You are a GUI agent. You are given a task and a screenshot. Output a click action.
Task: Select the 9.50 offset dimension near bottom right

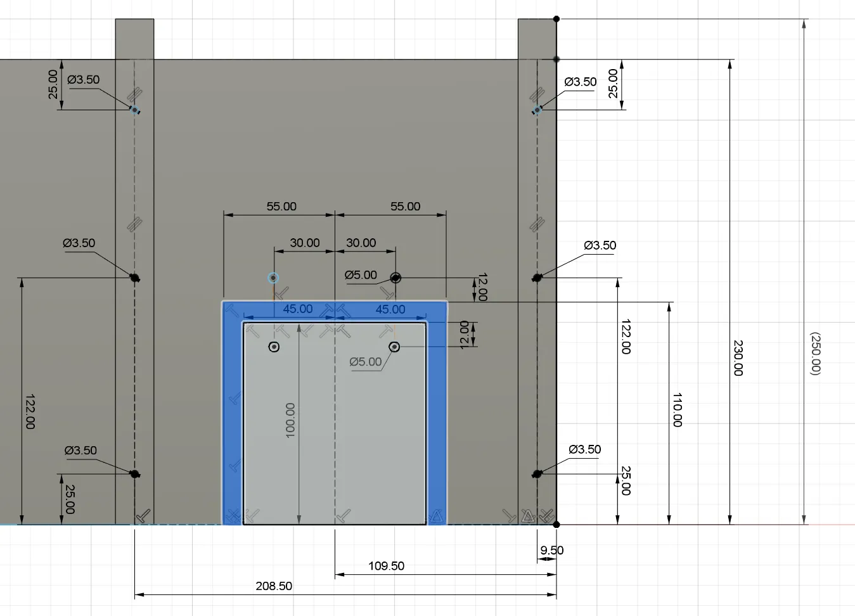click(551, 550)
